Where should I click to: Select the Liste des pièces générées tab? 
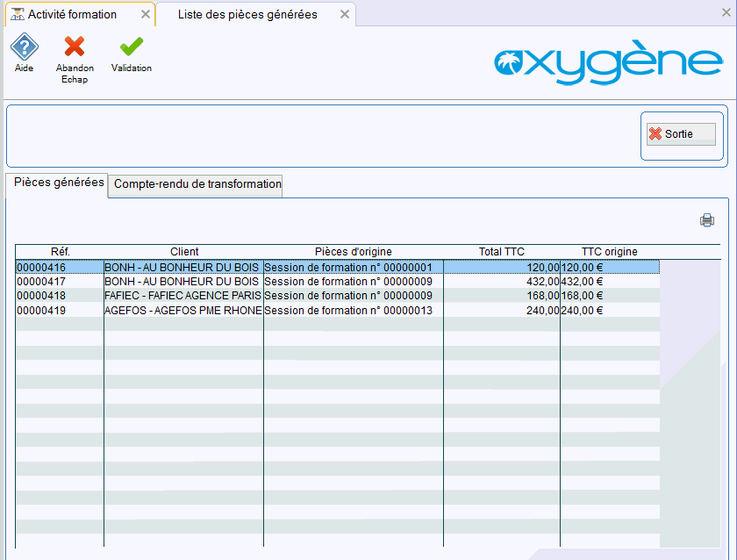coord(247,15)
